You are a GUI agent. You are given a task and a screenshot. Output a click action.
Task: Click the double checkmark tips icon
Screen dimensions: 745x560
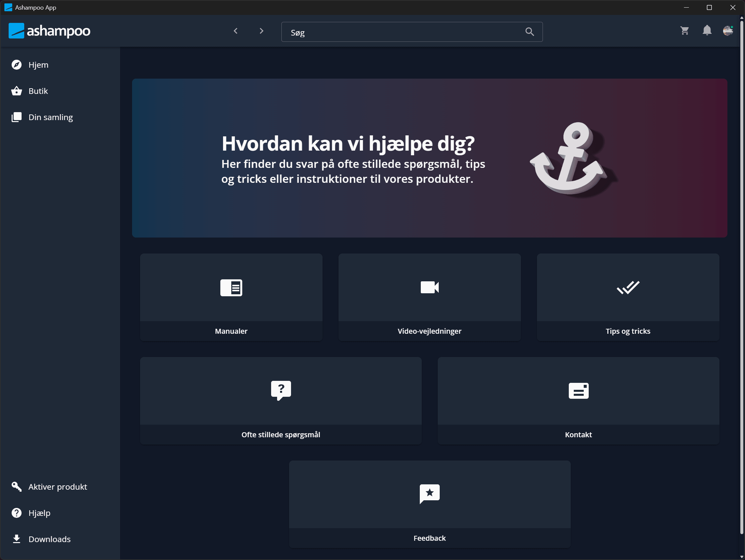point(628,287)
